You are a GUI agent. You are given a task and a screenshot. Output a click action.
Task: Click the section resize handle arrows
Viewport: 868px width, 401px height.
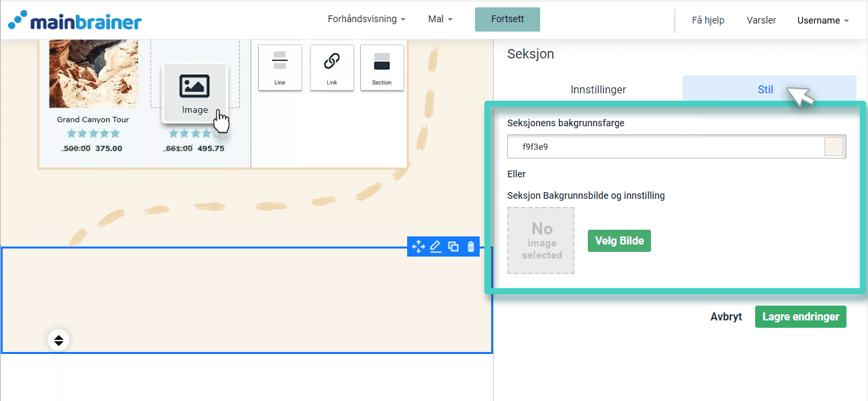coord(58,339)
